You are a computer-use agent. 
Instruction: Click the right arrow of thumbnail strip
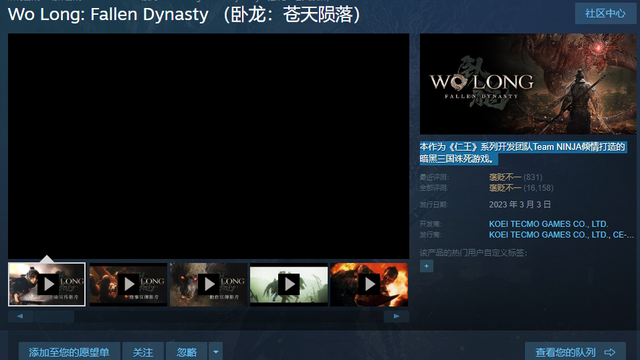coord(396,316)
